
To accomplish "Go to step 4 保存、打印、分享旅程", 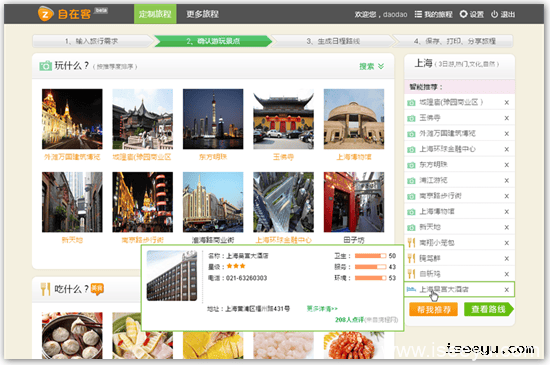I will coord(455,41).
